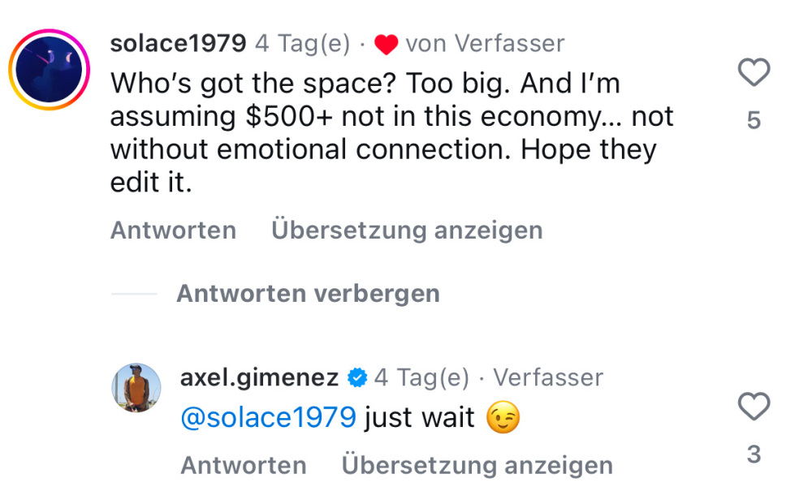The image size is (812, 504).
Task: View the 3 likes count on the reply
Action: tap(754, 454)
